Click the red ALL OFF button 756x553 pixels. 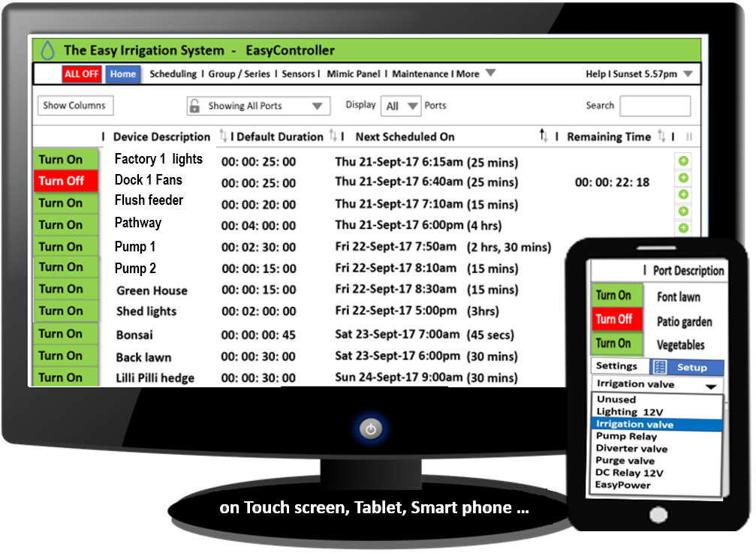(82, 74)
